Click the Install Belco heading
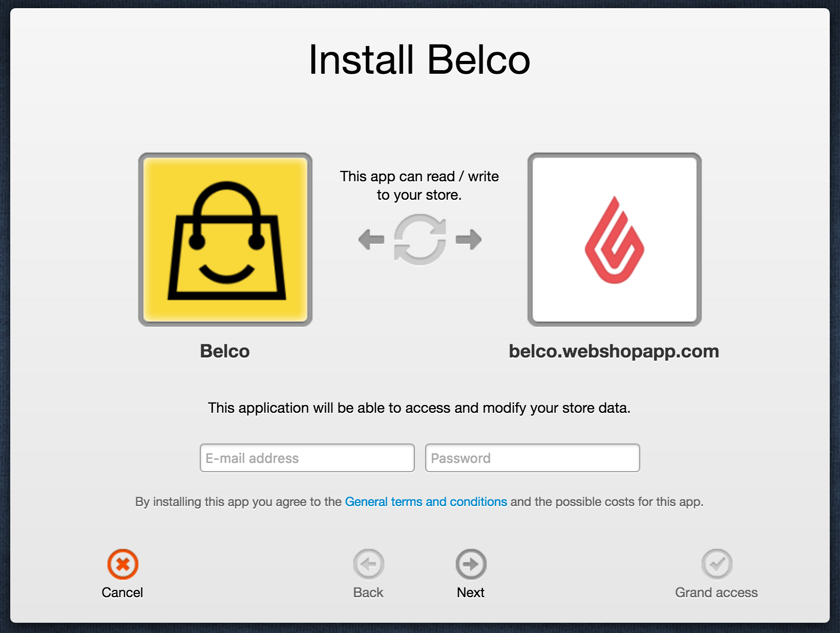840x633 pixels. pyautogui.click(x=419, y=59)
